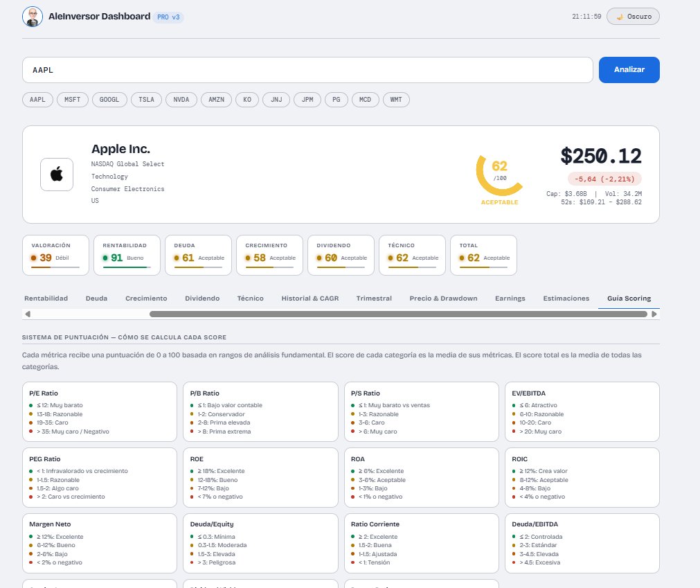
Task: Select the JPM ticker chip
Action: click(307, 100)
